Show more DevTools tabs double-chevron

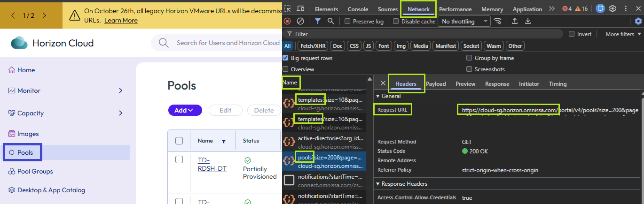(552, 8)
